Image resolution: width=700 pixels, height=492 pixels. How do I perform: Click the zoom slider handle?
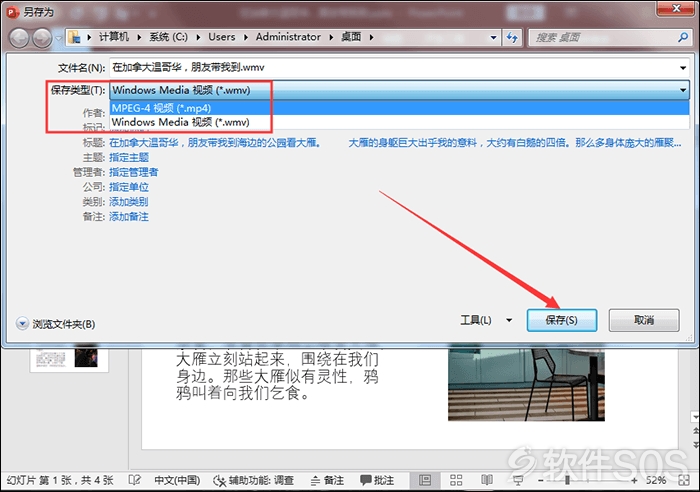click(x=567, y=480)
